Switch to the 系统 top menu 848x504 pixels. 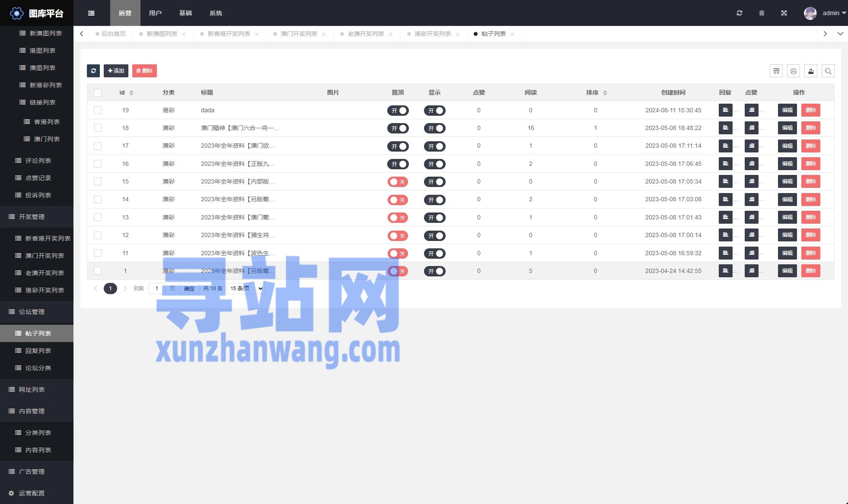pos(216,13)
